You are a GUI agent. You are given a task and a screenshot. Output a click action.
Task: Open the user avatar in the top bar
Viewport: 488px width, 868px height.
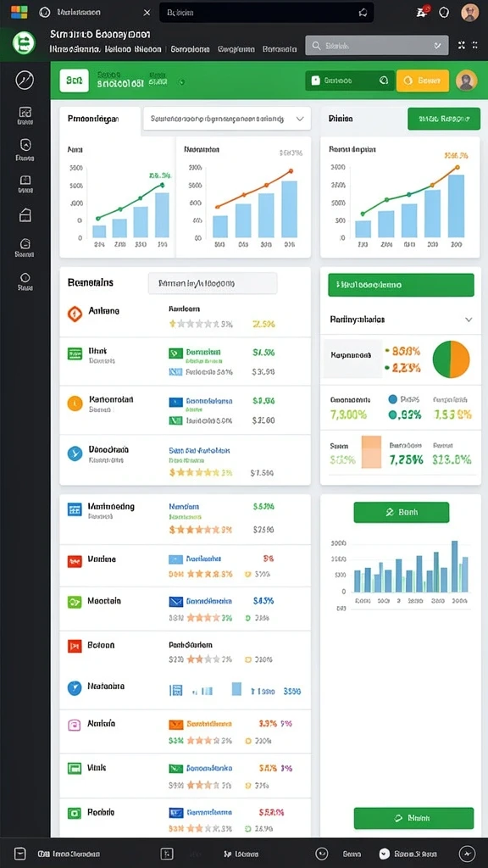469,12
